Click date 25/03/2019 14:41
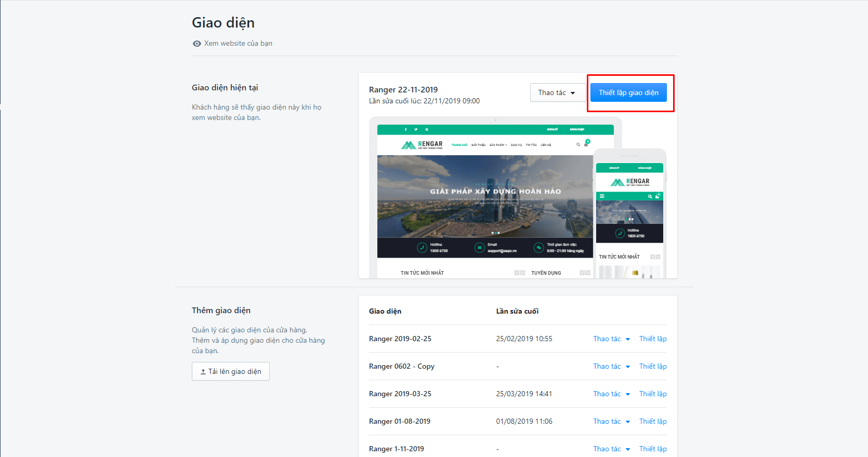Image resolution: width=868 pixels, height=457 pixels. [x=524, y=394]
